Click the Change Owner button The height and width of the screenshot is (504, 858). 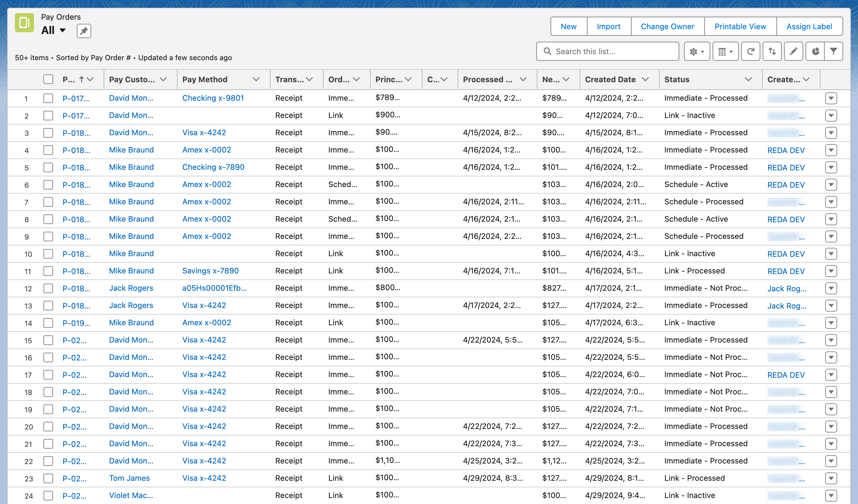point(667,27)
